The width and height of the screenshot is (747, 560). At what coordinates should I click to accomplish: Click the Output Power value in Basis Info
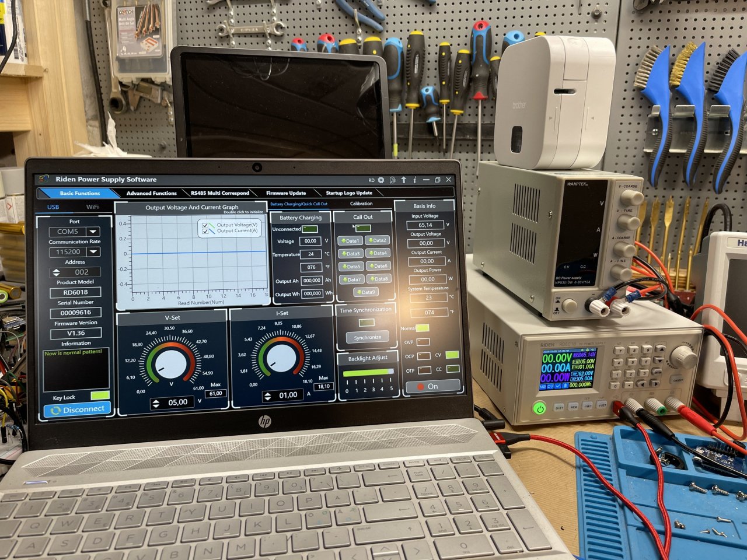428,279
